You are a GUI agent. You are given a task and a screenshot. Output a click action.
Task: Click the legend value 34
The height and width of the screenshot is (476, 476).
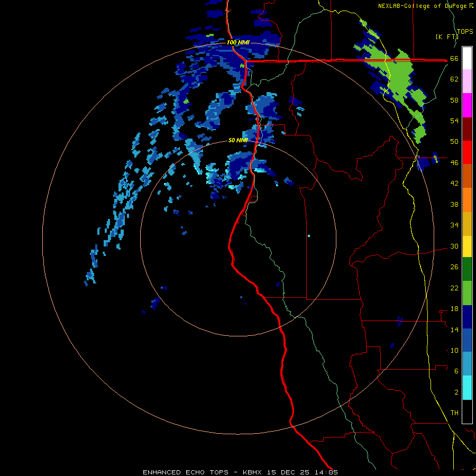pyautogui.click(x=454, y=225)
